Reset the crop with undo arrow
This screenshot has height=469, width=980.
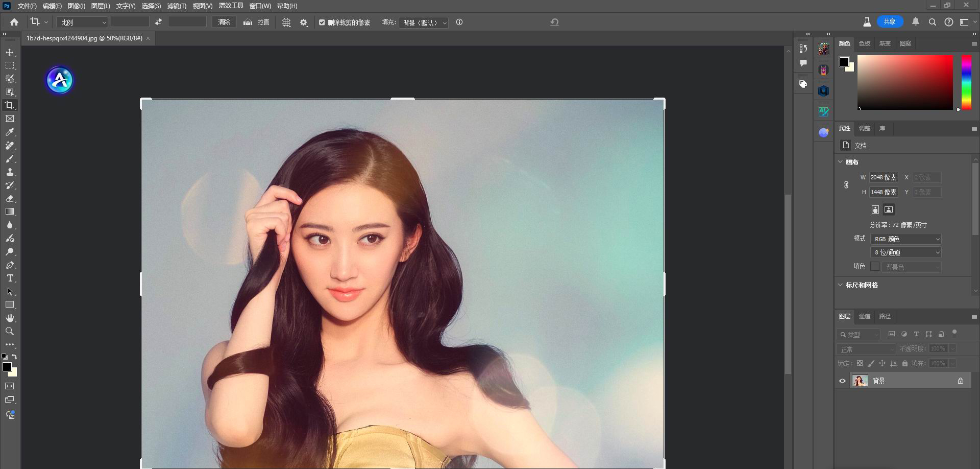pos(554,22)
